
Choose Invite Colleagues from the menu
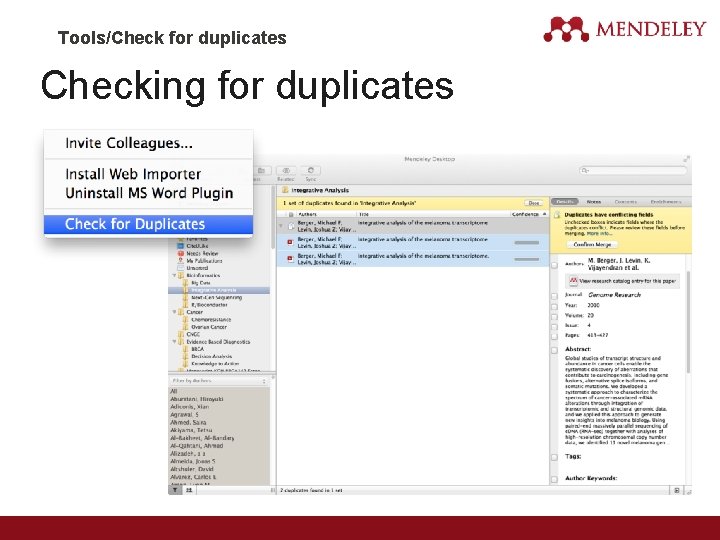click(129, 143)
